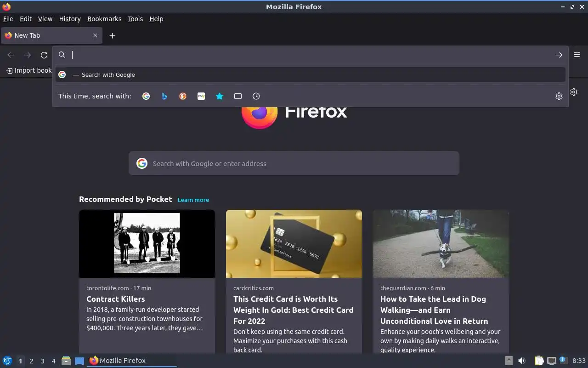This screenshot has height=368, width=588.
Task: Switch to workspace 3 in the taskbar
Action: (x=42, y=361)
